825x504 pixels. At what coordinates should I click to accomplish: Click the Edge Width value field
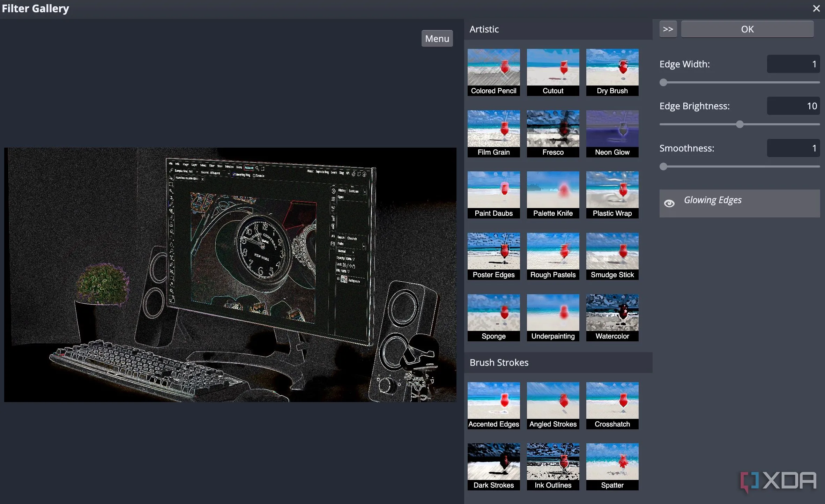coord(793,64)
